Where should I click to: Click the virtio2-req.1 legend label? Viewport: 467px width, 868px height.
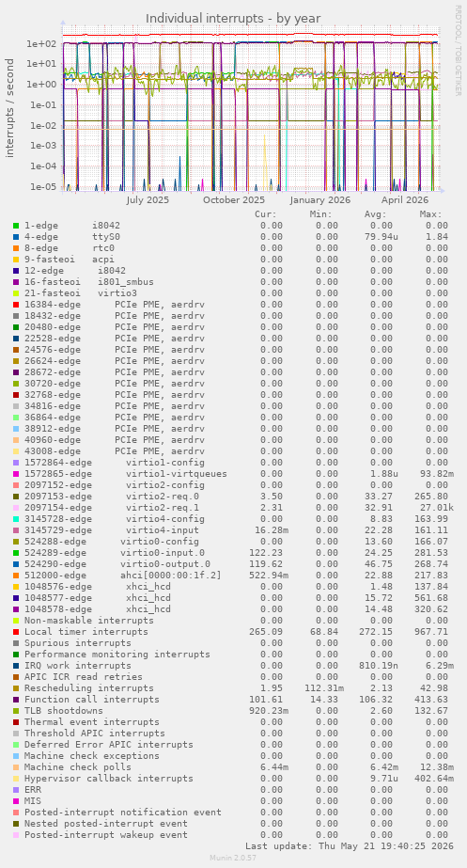[163, 508]
